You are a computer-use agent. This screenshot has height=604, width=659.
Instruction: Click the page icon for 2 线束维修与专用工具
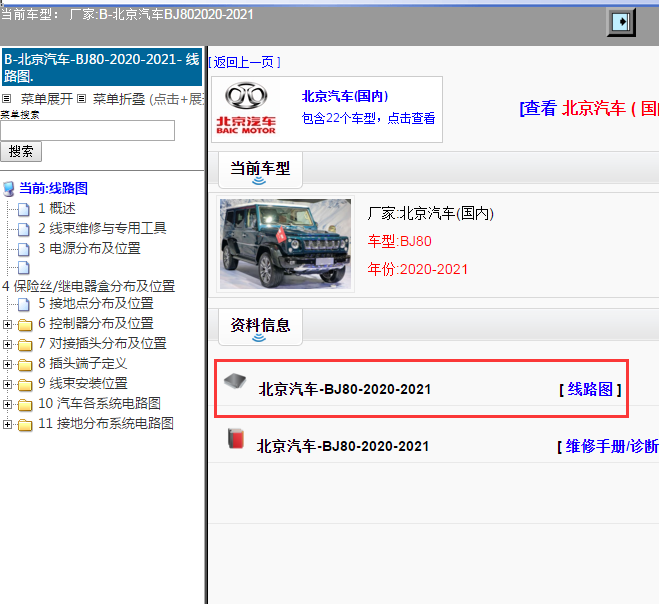point(24,229)
